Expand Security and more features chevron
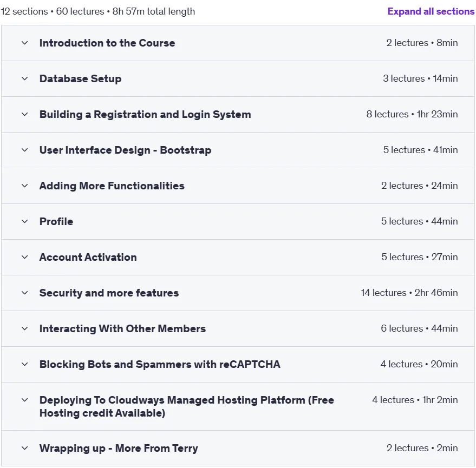 [x=25, y=293]
